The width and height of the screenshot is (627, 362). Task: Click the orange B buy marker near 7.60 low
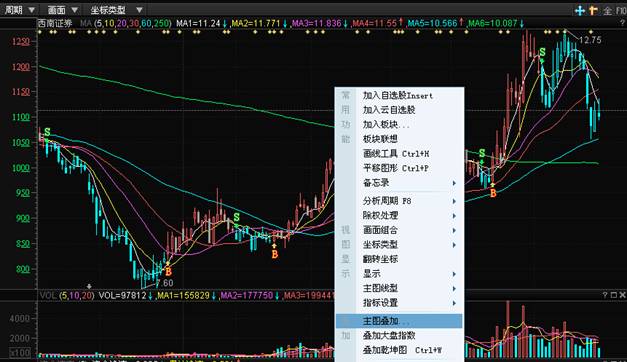(x=168, y=272)
